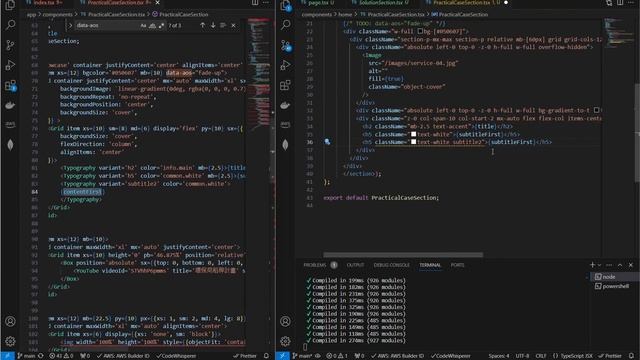
Task: Open AWS Toolkit in the right window
Action: [286, 124]
